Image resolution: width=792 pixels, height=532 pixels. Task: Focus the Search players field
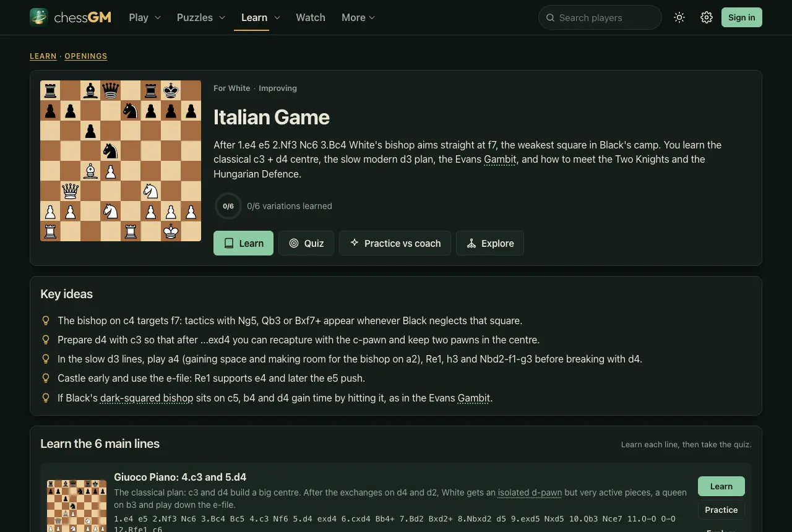pos(600,17)
